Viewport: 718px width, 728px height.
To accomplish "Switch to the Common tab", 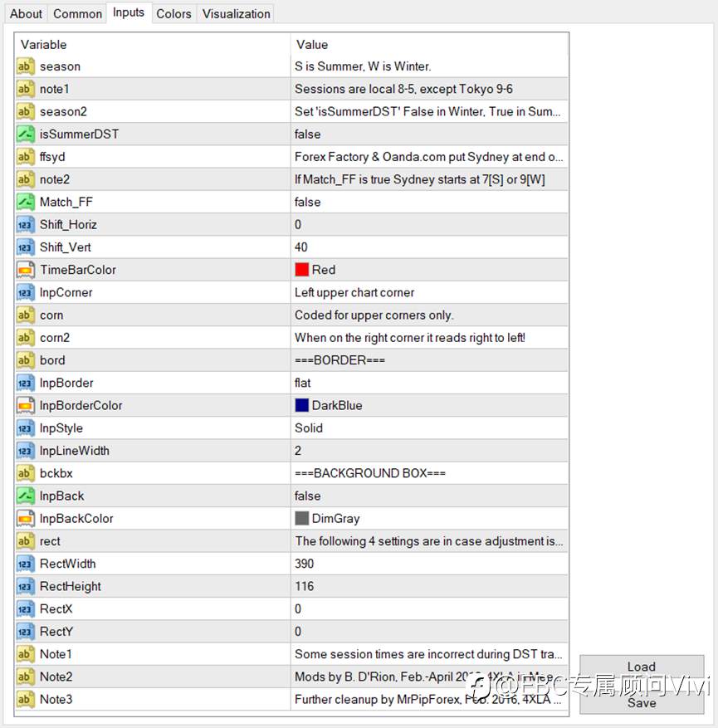I will coord(77,14).
